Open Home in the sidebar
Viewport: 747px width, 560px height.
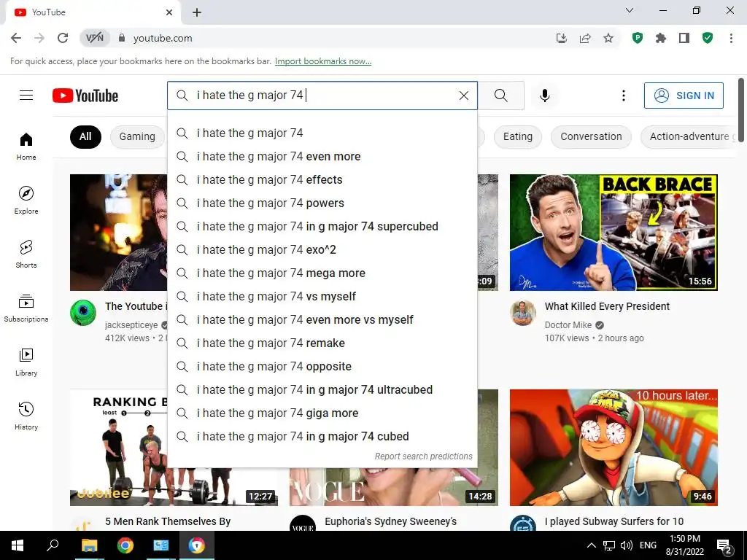point(26,146)
